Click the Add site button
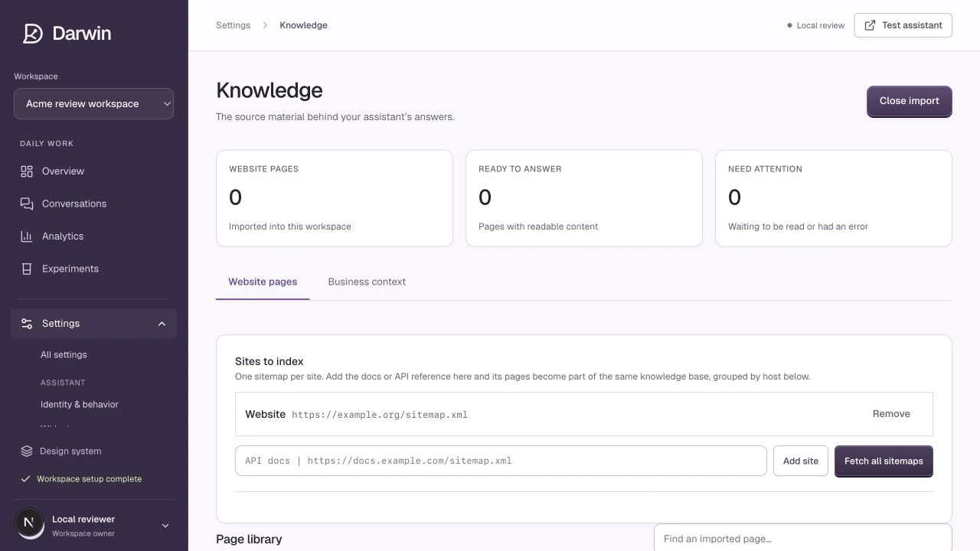Image resolution: width=980 pixels, height=551 pixels. tap(801, 461)
